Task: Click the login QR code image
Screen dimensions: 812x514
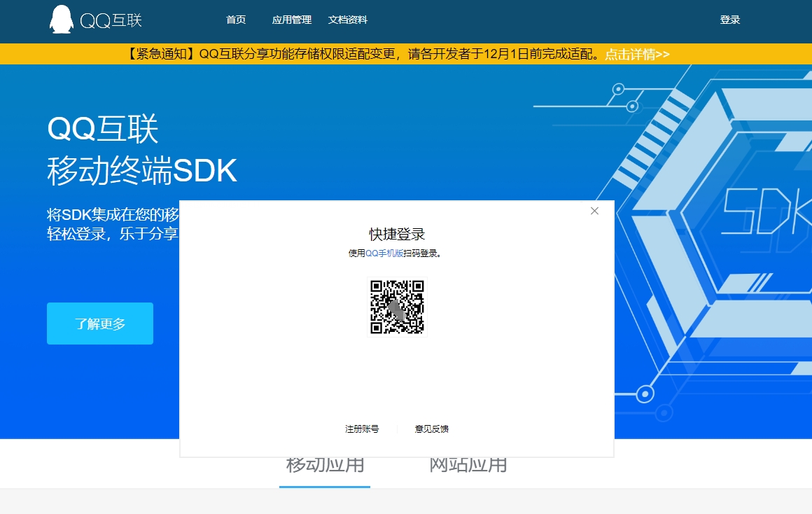Action: tap(397, 307)
